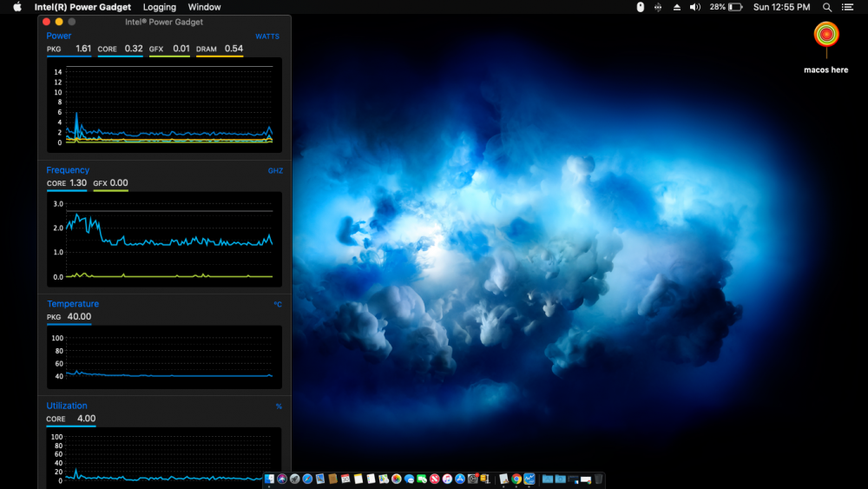Click the volume speaker icon in menu bar
The width and height of the screenshot is (868, 489).
point(694,7)
